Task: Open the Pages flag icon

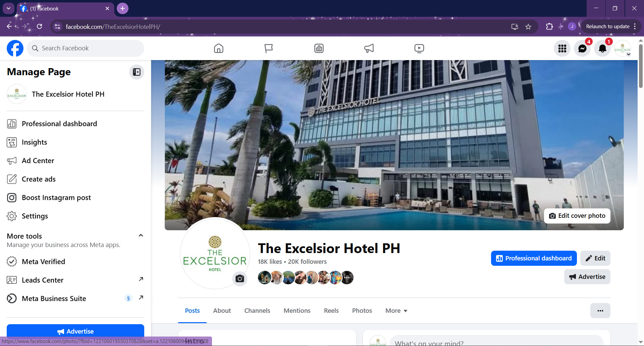Action: pos(269,48)
